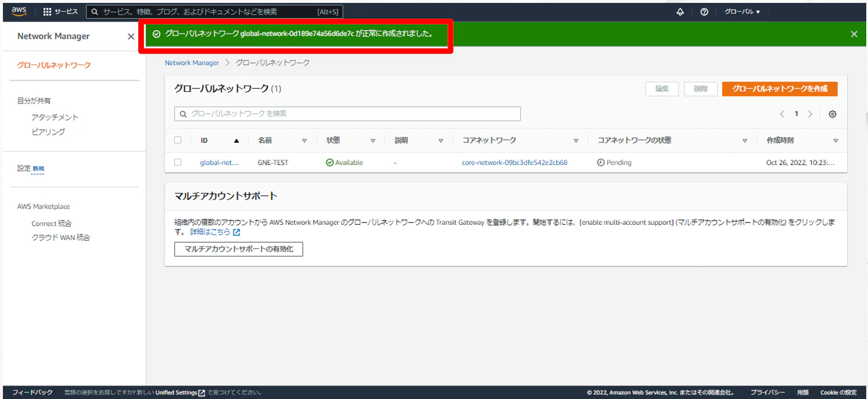Viewport: 868px width, 399px height.
Task: Sort the 作成時刻 column
Action: (835, 141)
